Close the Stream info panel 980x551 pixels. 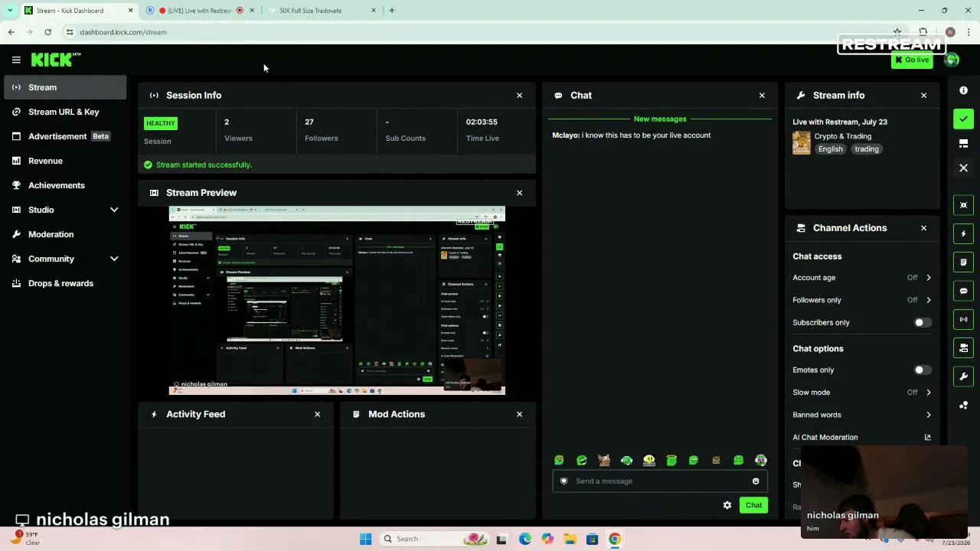[923, 96]
